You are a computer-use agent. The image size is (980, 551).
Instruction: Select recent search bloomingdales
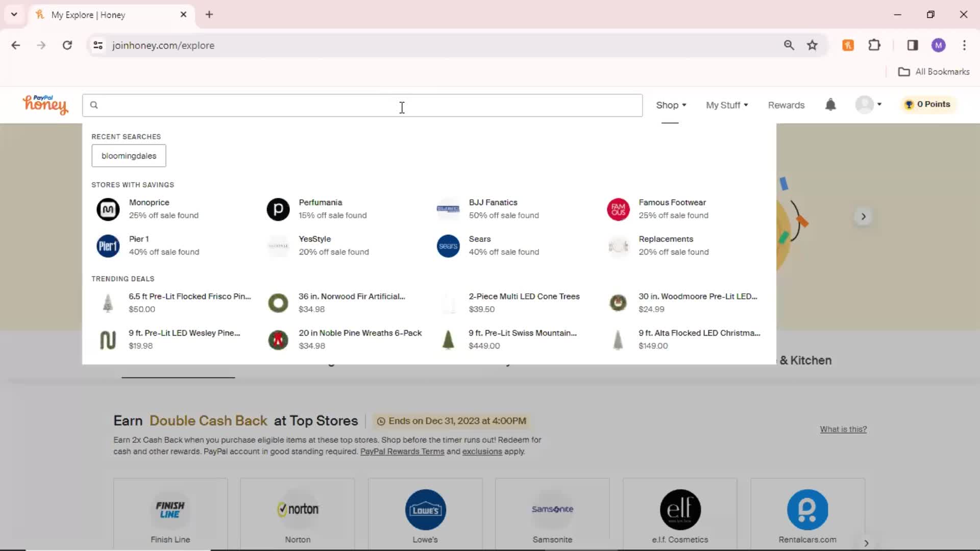pyautogui.click(x=129, y=156)
